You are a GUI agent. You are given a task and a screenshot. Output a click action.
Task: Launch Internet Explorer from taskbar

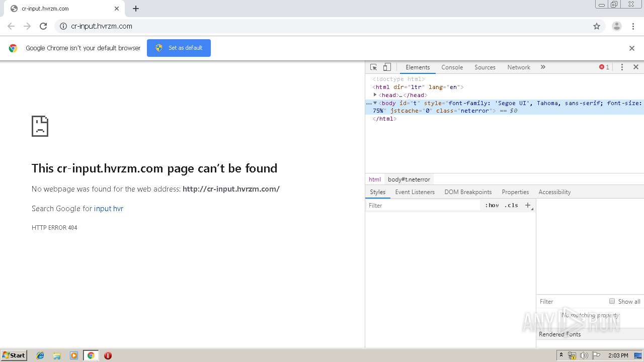[x=40, y=355]
